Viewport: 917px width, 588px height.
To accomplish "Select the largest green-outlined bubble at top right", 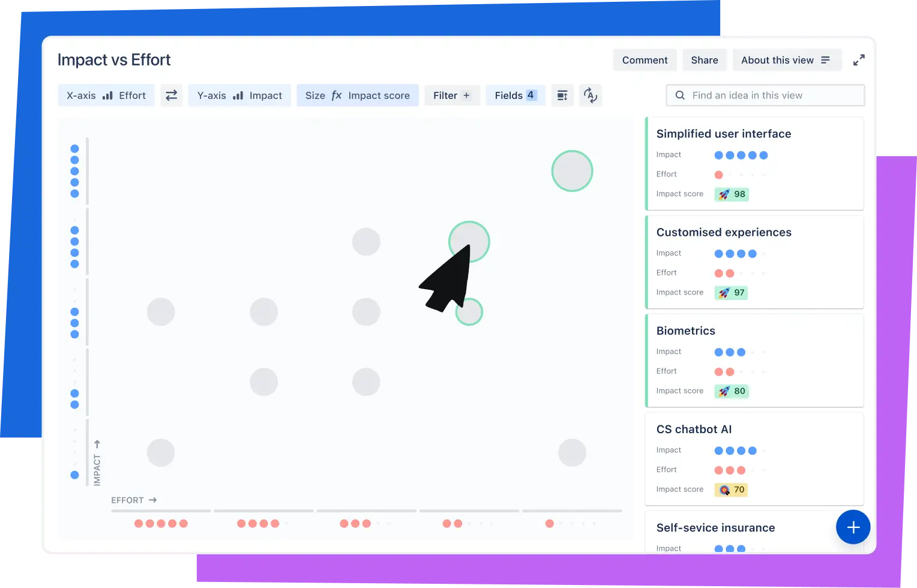I will 573,171.
